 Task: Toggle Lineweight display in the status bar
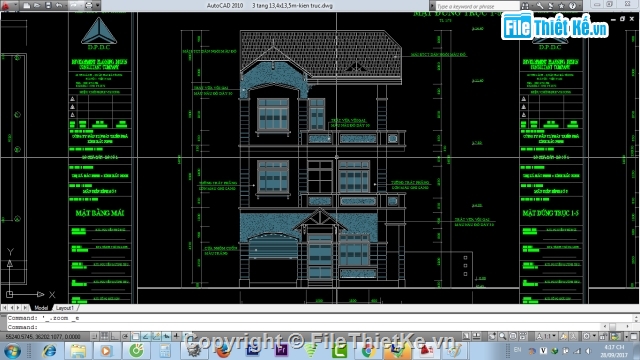click(176, 336)
